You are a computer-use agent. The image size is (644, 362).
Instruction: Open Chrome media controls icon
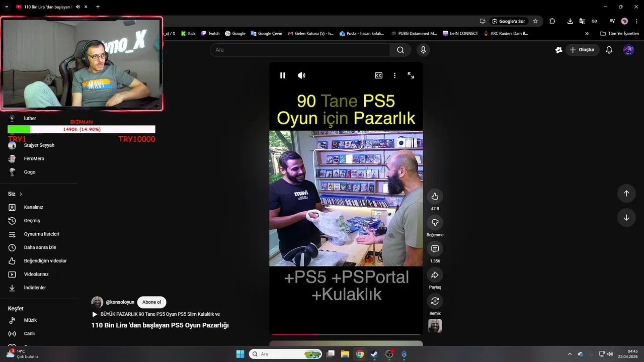(612, 21)
